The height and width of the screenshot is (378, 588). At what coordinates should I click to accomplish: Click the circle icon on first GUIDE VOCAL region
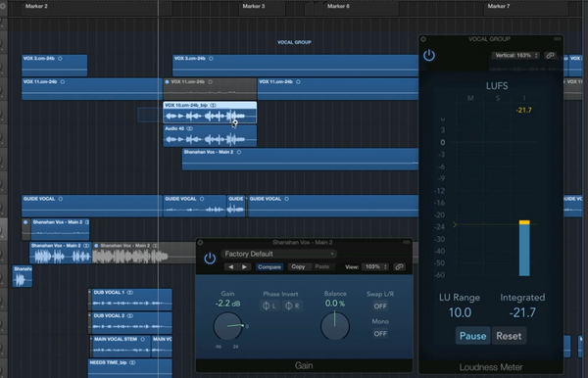61,199
